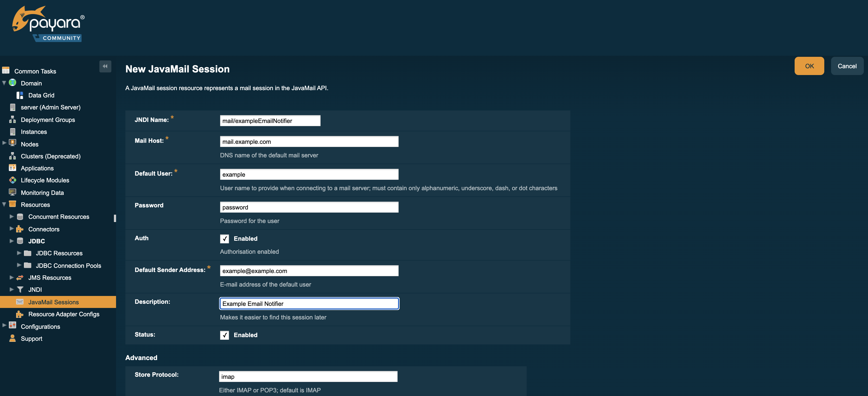Select server (Admin Server) in tree

coord(50,107)
